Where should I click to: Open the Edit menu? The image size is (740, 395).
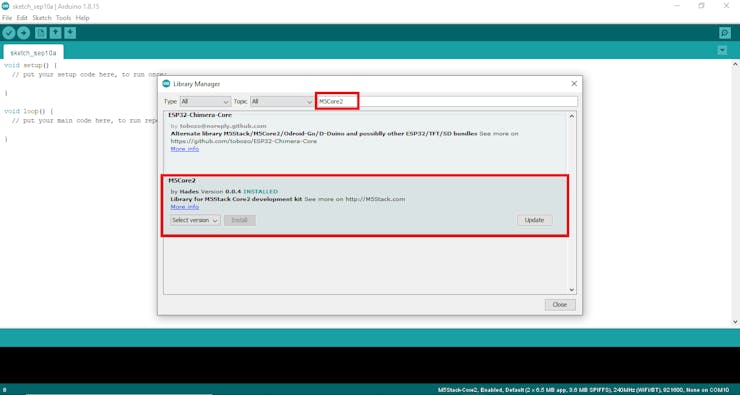tap(22, 18)
